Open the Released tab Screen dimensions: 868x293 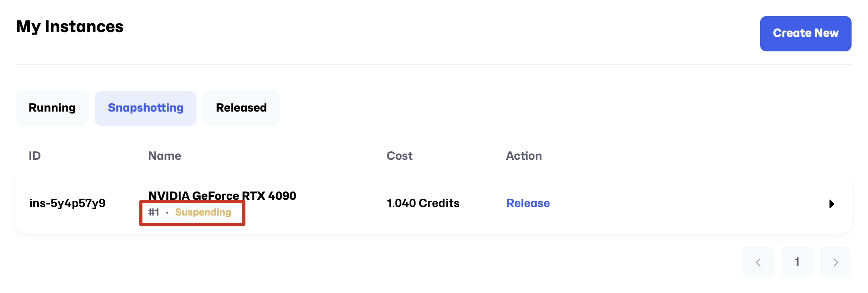241,108
